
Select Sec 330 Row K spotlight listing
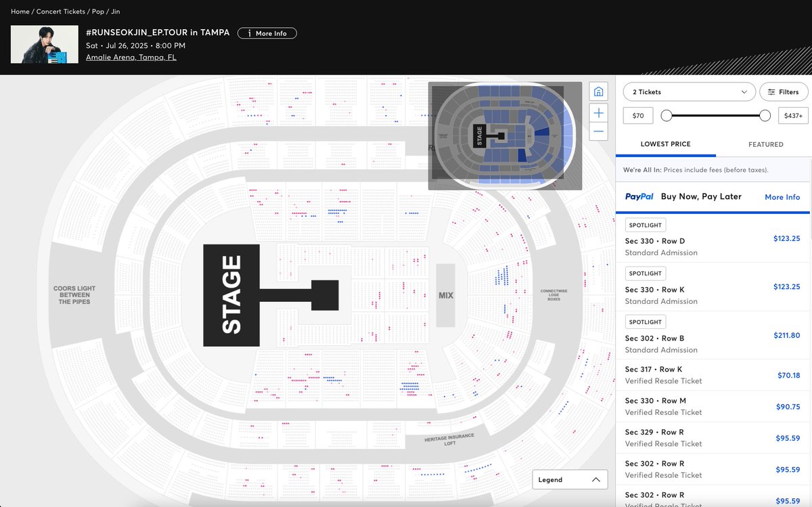[713, 287]
